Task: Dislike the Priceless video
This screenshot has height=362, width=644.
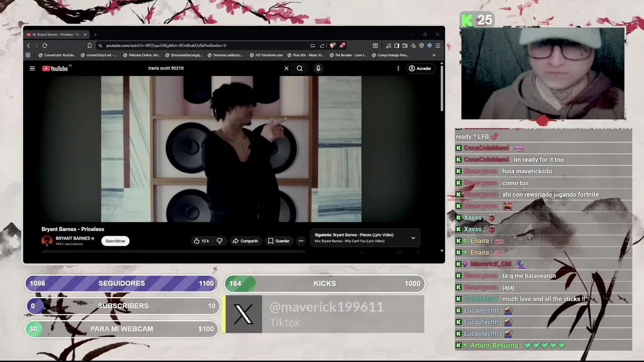Action: 219,241
